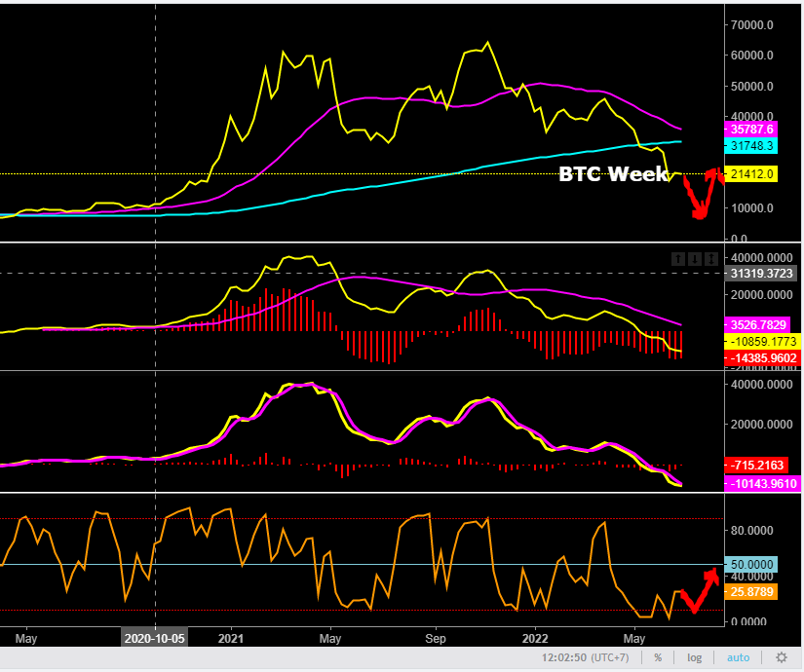The height and width of the screenshot is (672, 804).
Task: Click the 21412.0 yellow price label
Action: (x=751, y=173)
